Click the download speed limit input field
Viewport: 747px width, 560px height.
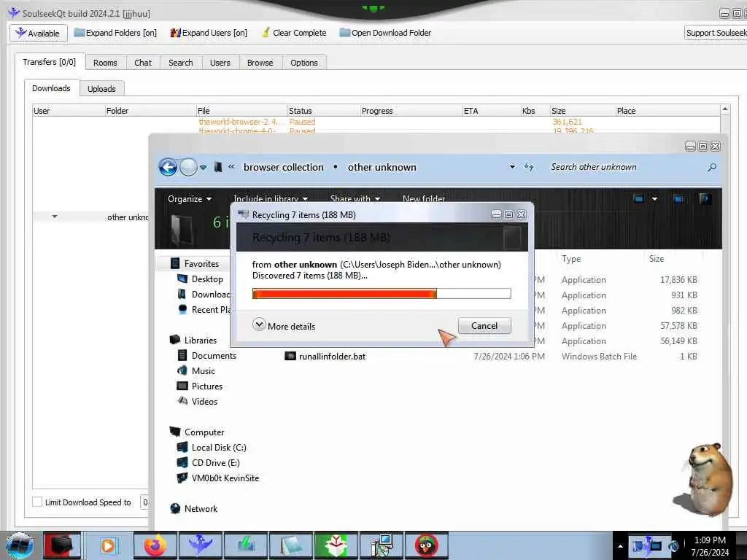145,502
